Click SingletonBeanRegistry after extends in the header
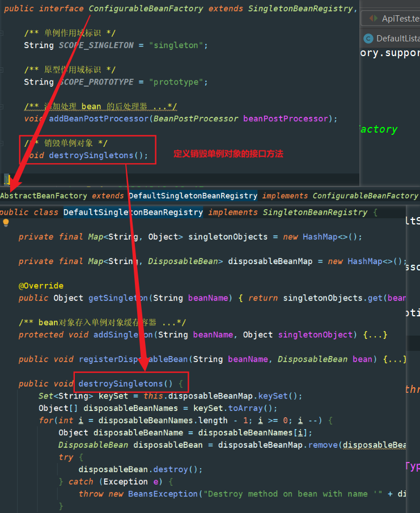Screen dimensions: 420x513 point(300,9)
